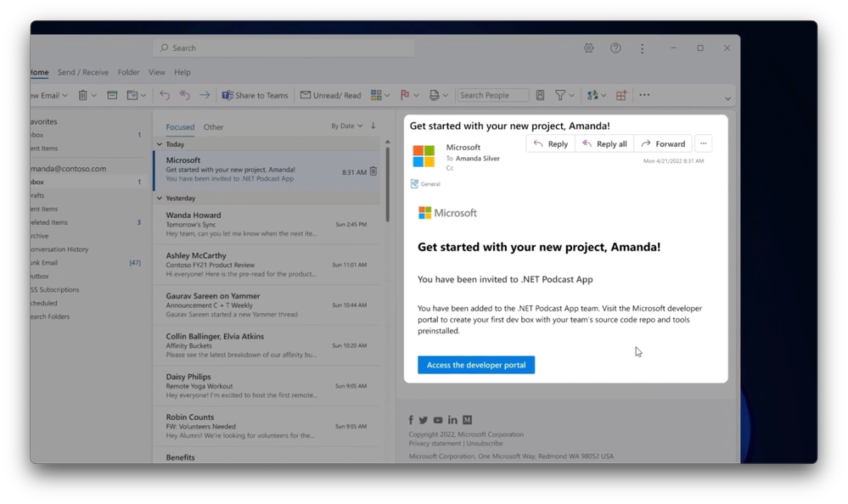Open the Send / Receive tab
848x504 pixels.
82,72
